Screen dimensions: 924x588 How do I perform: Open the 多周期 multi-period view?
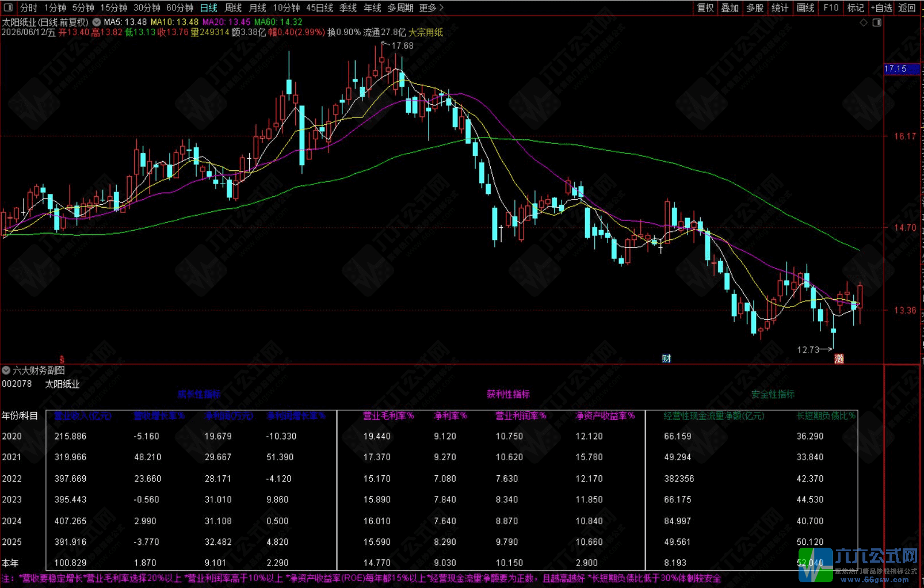(x=400, y=7)
